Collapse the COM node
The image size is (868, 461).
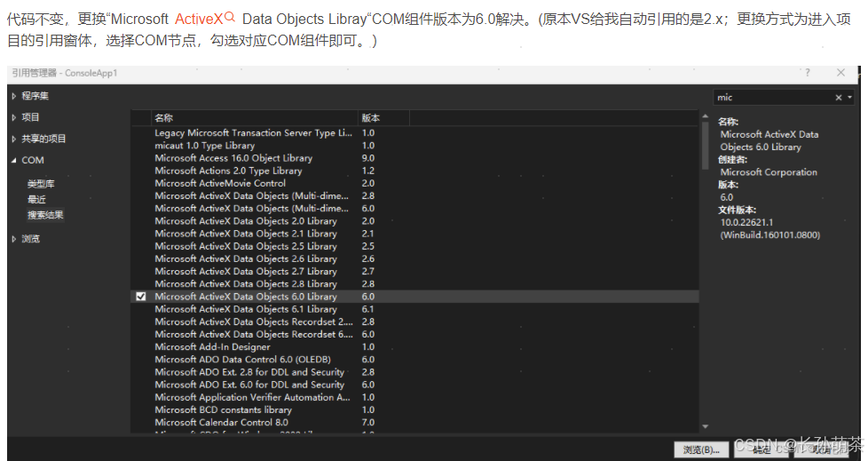click(14, 160)
